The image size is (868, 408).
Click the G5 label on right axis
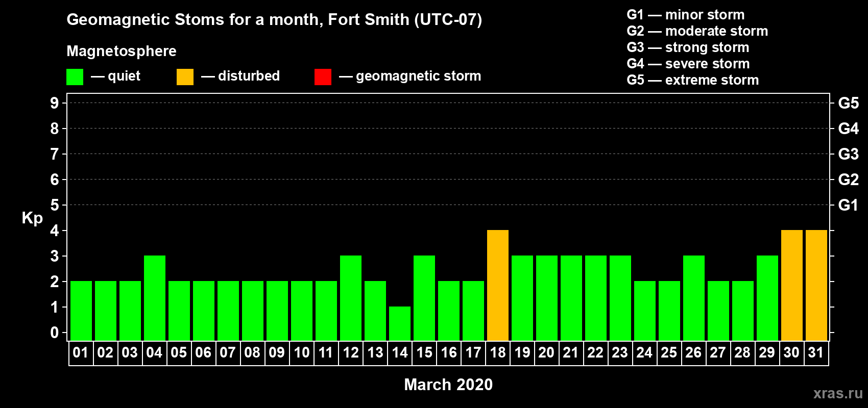point(849,103)
